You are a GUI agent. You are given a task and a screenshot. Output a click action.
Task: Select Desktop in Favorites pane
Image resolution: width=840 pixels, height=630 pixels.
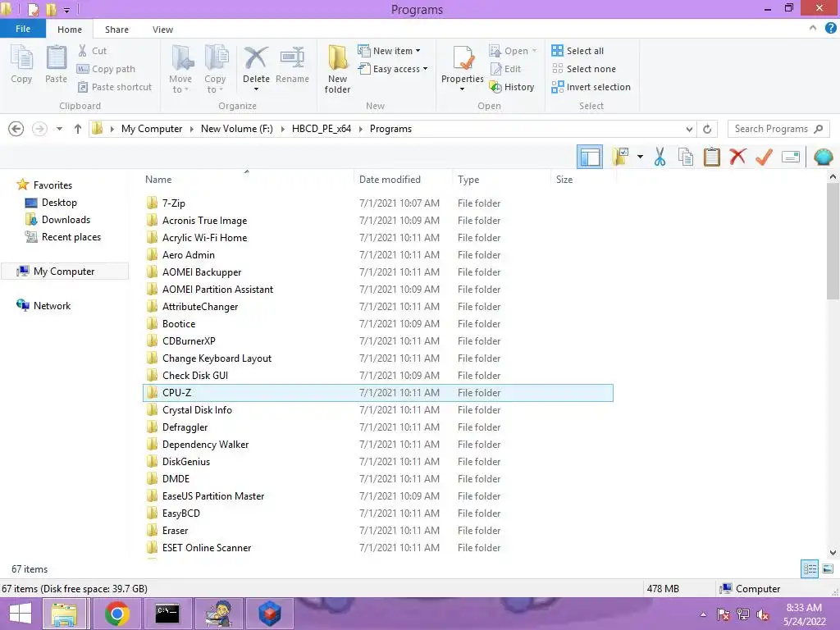(52, 203)
